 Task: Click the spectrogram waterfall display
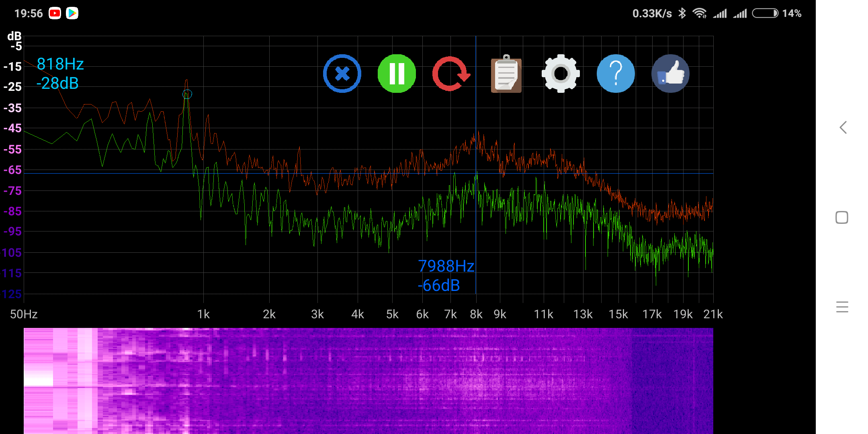click(x=368, y=381)
